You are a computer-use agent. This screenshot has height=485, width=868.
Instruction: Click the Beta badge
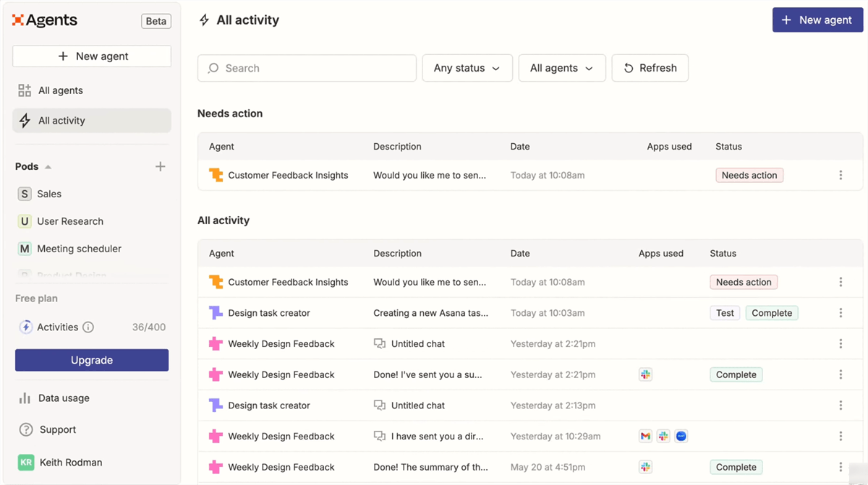pyautogui.click(x=156, y=21)
